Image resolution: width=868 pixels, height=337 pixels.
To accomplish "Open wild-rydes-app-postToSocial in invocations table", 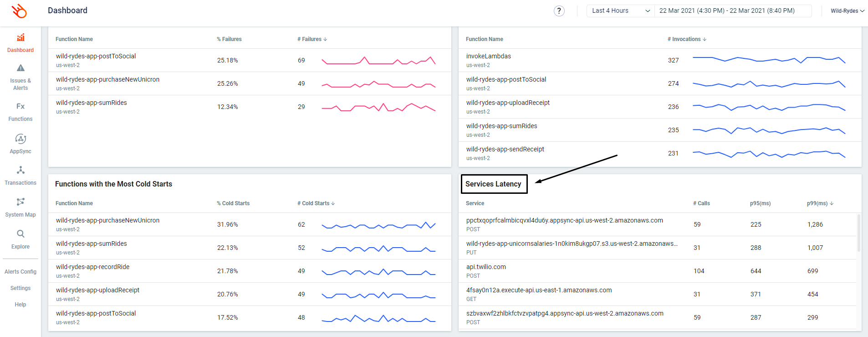I will point(506,79).
